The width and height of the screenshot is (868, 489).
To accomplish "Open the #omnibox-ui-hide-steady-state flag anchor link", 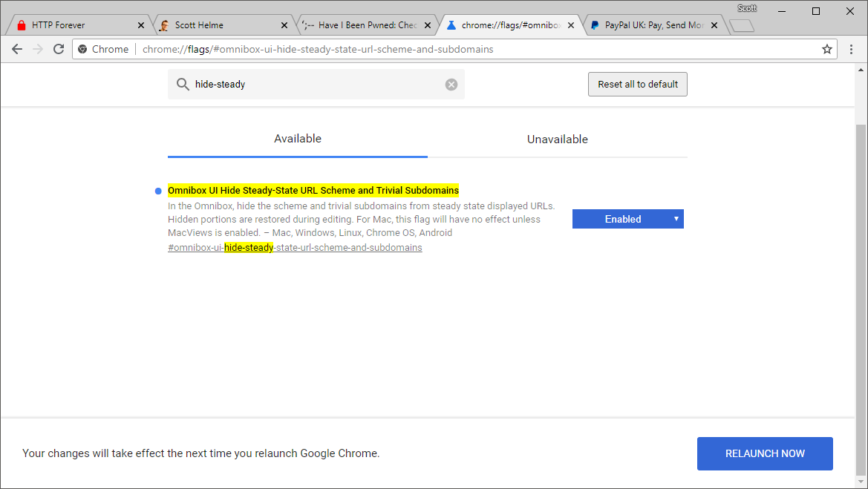I will pyautogui.click(x=295, y=248).
